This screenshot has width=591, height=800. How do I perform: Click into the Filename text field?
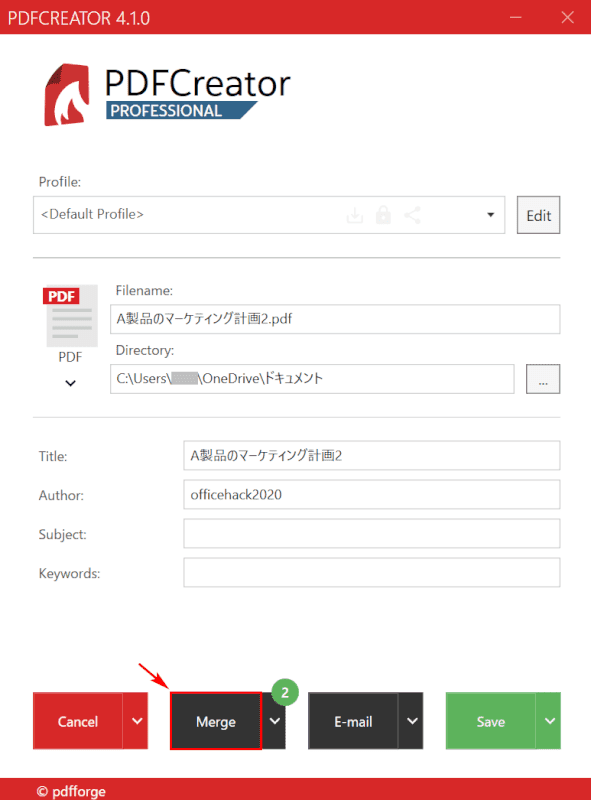coord(335,319)
